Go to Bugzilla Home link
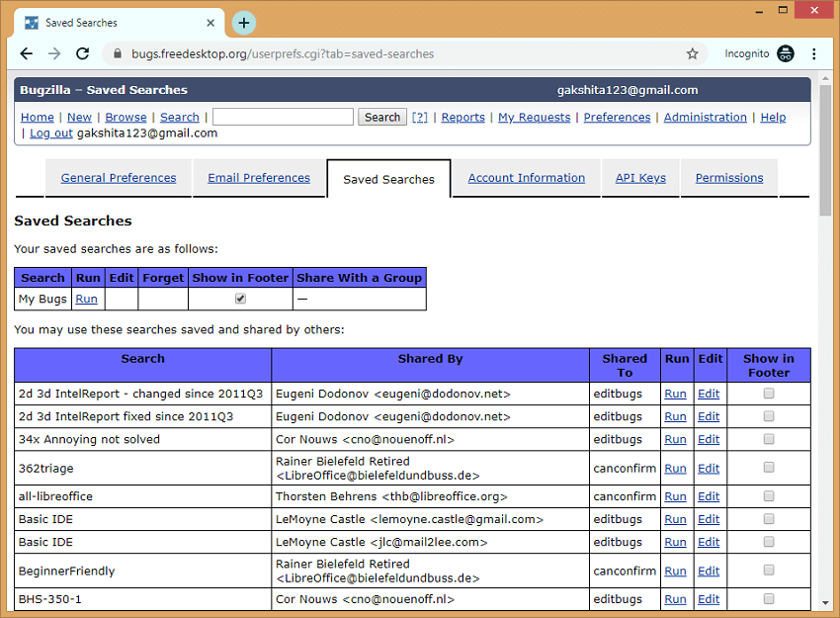840x618 pixels. pyautogui.click(x=37, y=118)
